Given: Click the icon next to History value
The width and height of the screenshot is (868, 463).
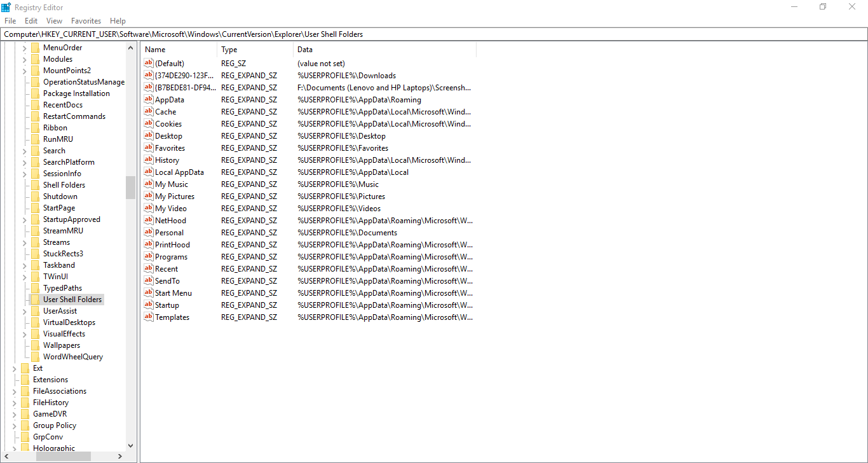Looking at the screenshot, I should tap(149, 160).
